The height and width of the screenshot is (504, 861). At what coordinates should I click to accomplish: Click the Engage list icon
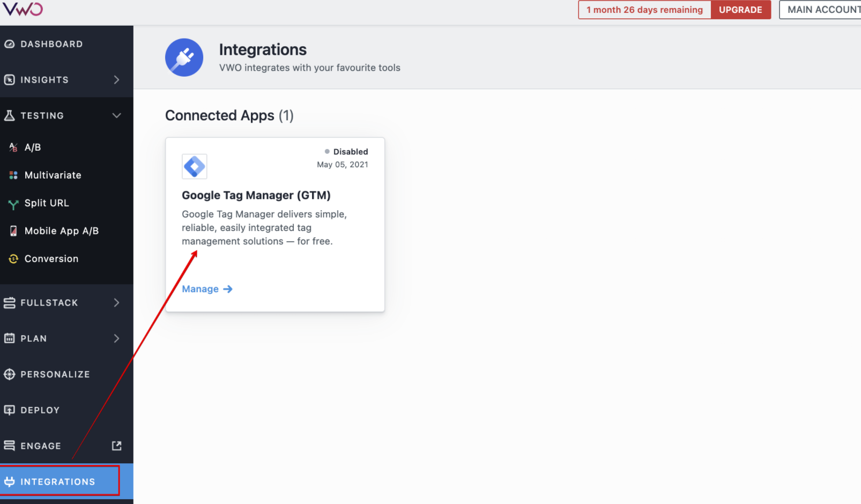(x=10, y=446)
